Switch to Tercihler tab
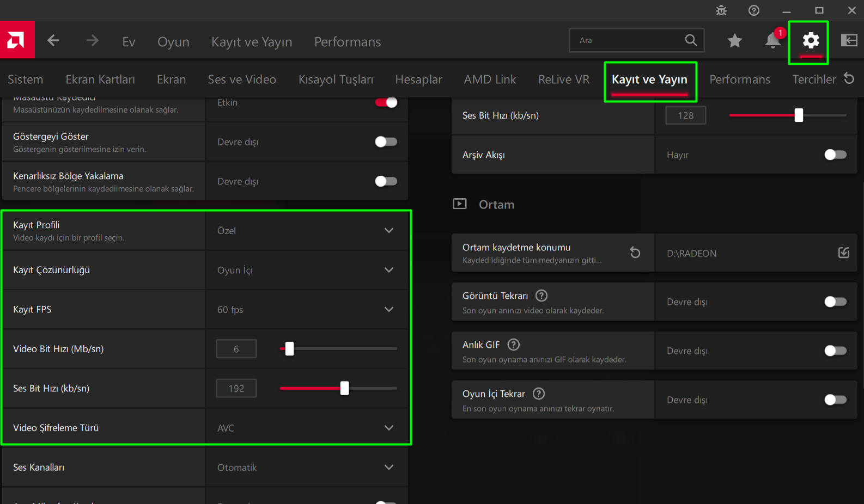The image size is (864, 504). point(814,79)
